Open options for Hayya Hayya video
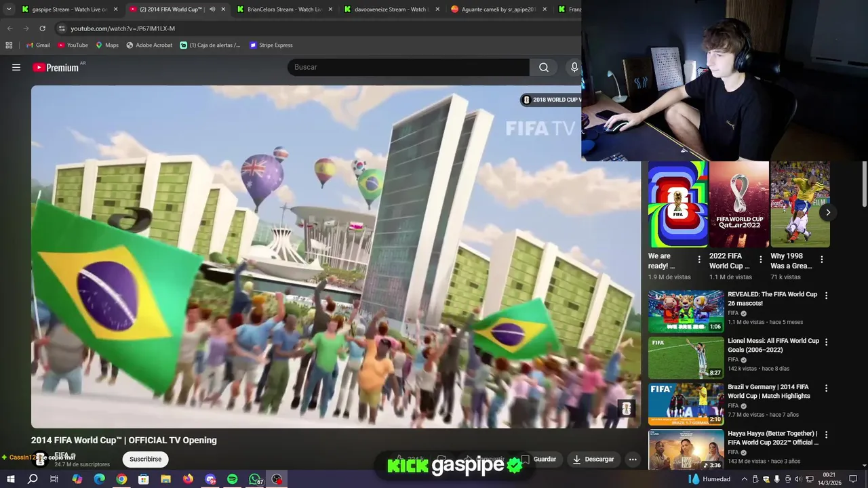868x488 pixels. pyautogui.click(x=826, y=435)
